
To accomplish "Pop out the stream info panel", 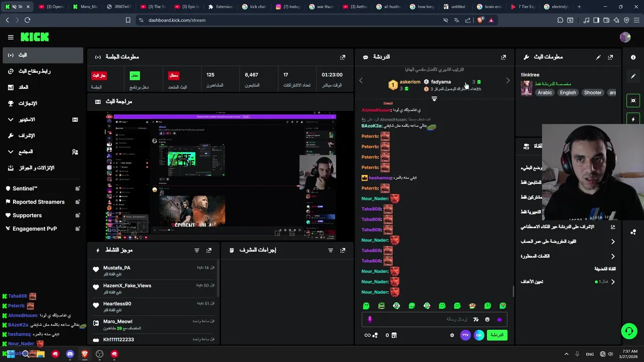I will coord(610,57).
